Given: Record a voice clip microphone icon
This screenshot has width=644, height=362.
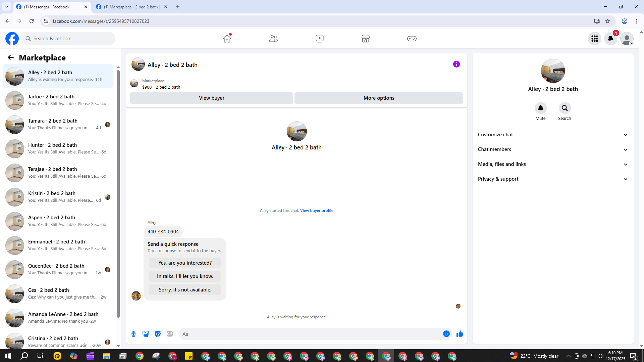Looking at the screenshot, I should 133,334.
